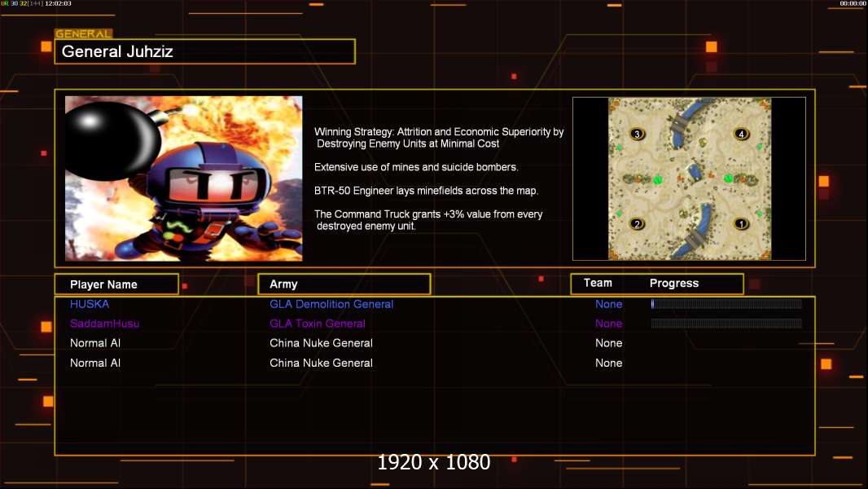This screenshot has width=868, height=489.
Task: Click start position 3 on the minimap
Action: 638,134
